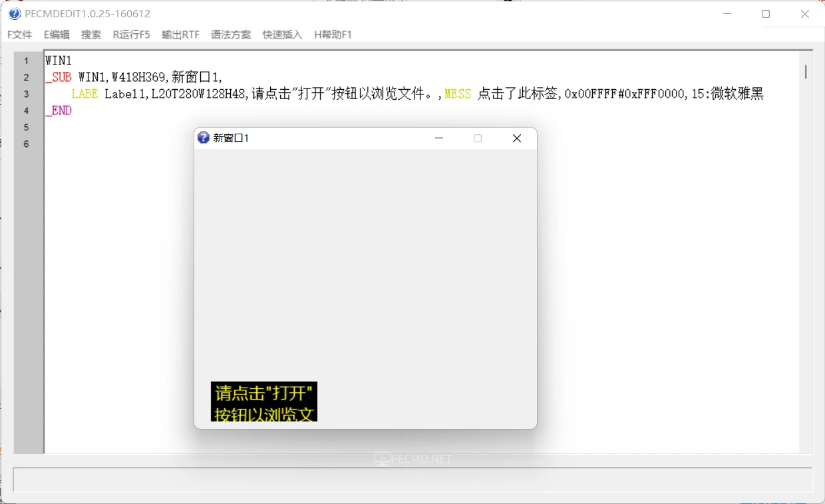Viewport: 825px width, 504px height.
Task: Open the F文件 menu
Action: coord(20,35)
